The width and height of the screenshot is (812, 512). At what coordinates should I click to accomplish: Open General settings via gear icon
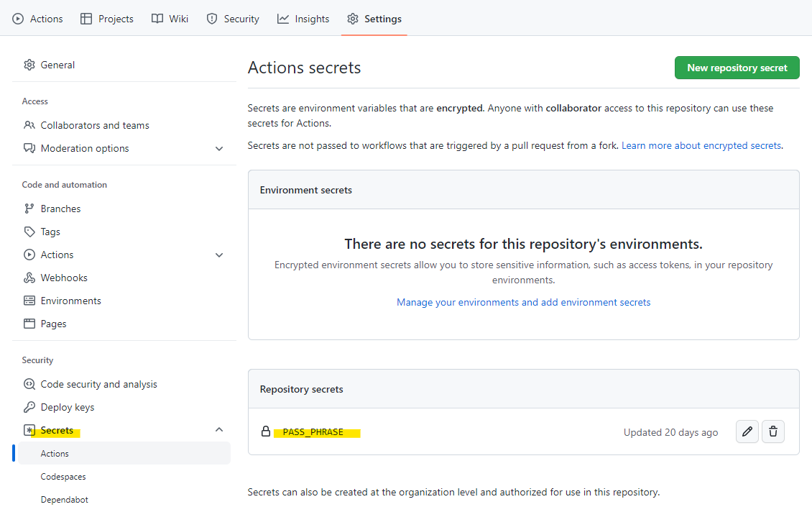point(29,65)
